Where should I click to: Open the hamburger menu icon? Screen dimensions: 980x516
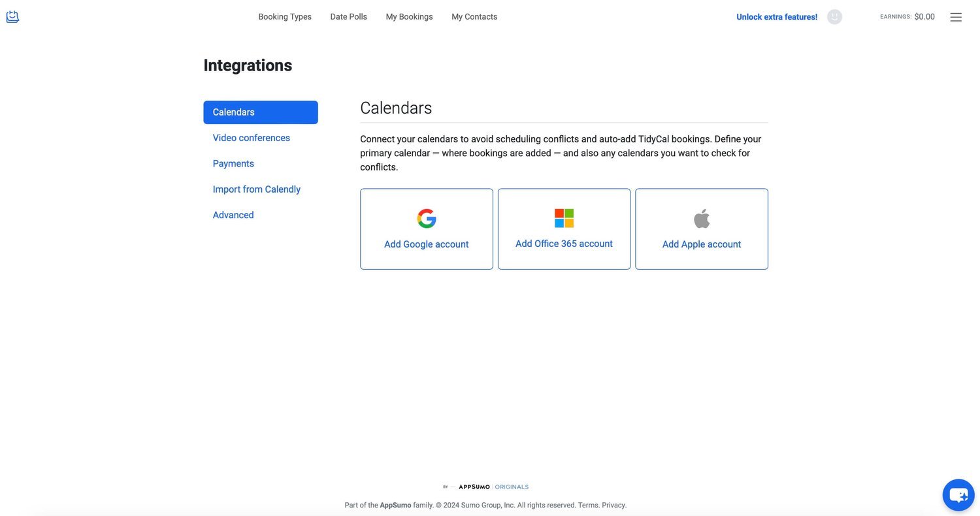[956, 17]
